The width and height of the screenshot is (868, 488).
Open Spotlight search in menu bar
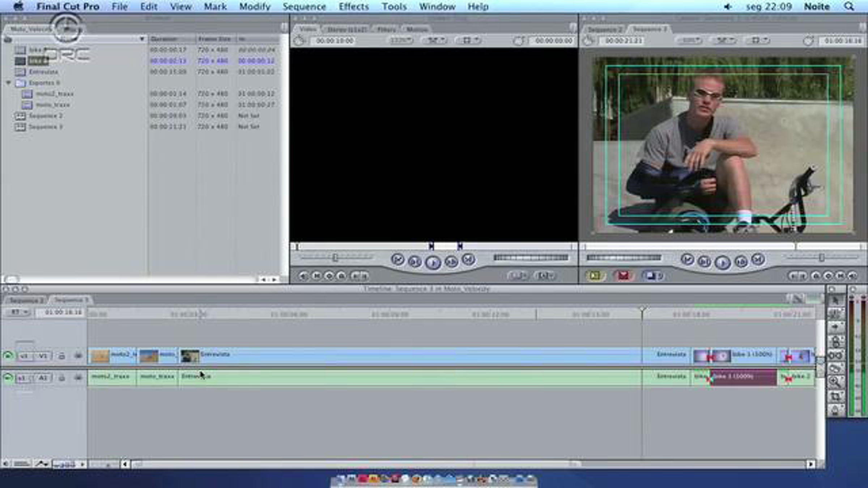tap(849, 7)
